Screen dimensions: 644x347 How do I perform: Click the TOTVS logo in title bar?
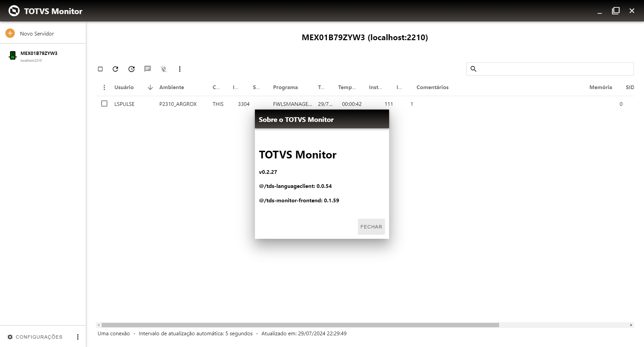[14, 11]
